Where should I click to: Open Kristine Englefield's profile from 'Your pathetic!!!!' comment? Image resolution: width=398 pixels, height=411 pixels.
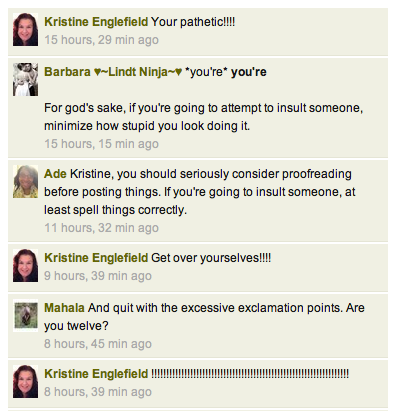click(x=96, y=22)
